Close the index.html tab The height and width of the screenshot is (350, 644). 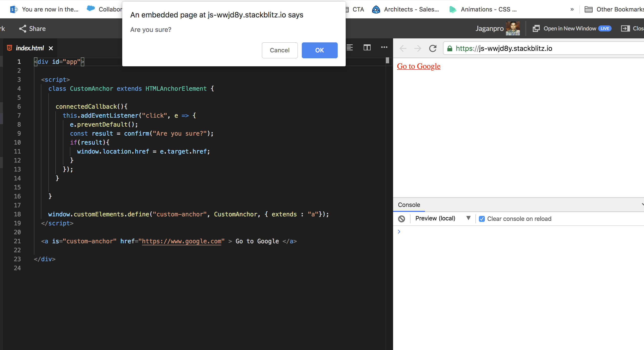coord(51,48)
